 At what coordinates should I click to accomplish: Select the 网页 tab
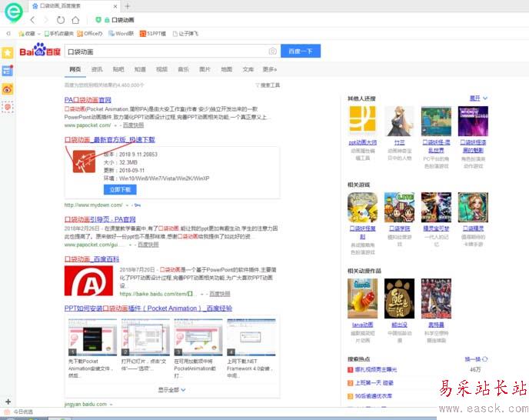[x=75, y=69]
